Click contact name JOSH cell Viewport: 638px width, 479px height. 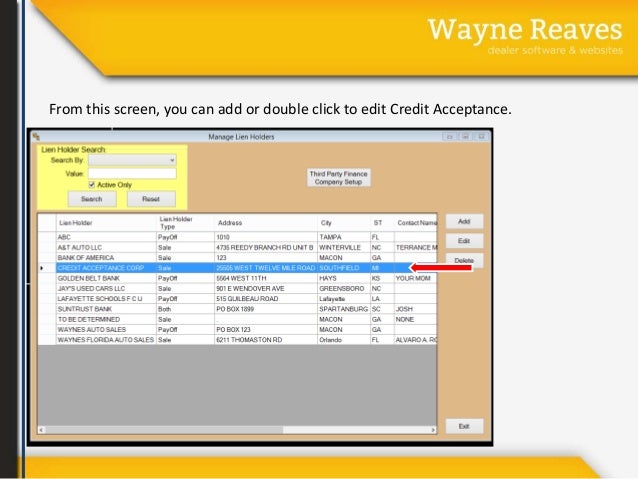click(415, 309)
